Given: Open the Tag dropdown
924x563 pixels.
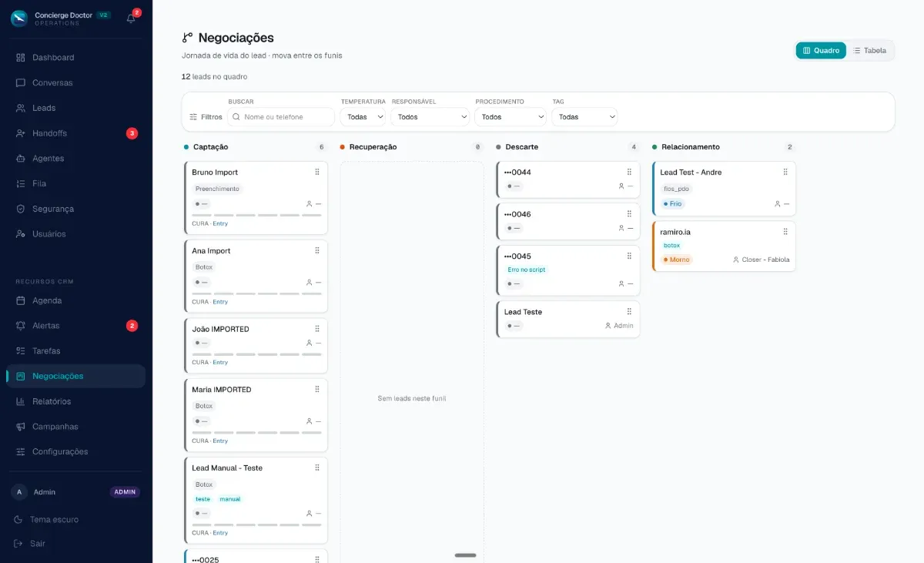Looking at the screenshot, I should point(585,117).
